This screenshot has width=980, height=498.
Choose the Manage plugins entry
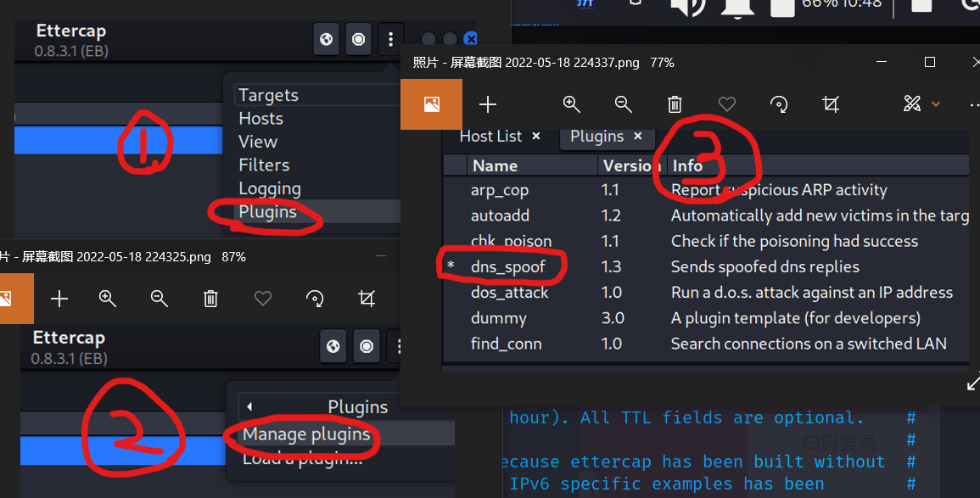(x=306, y=434)
